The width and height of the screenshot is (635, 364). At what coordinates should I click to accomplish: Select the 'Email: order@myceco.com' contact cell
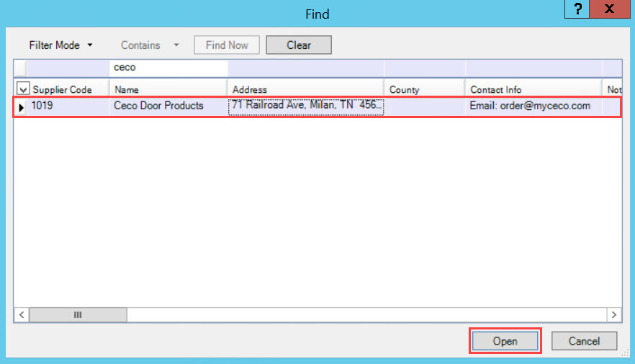[x=533, y=106]
